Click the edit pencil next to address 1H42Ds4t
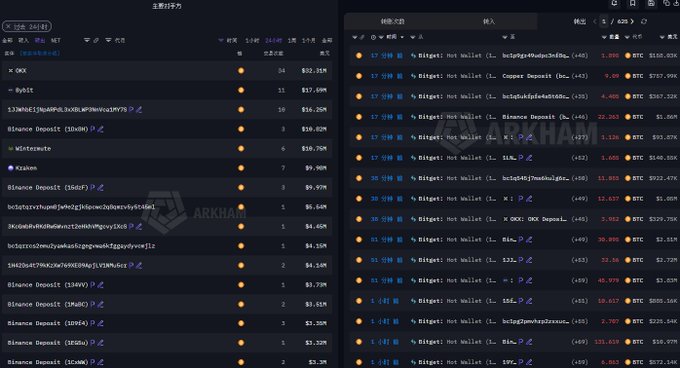Screen dimensions: 680x368 pyautogui.click(x=139, y=265)
